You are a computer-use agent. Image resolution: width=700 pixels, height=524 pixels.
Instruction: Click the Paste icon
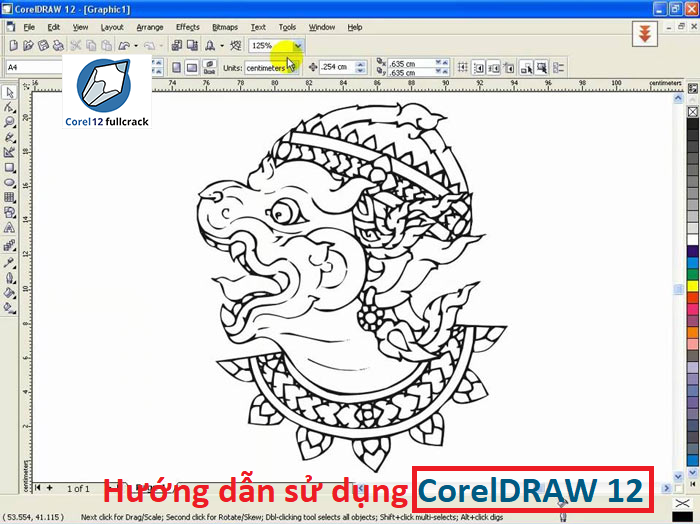click(x=107, y=46)
